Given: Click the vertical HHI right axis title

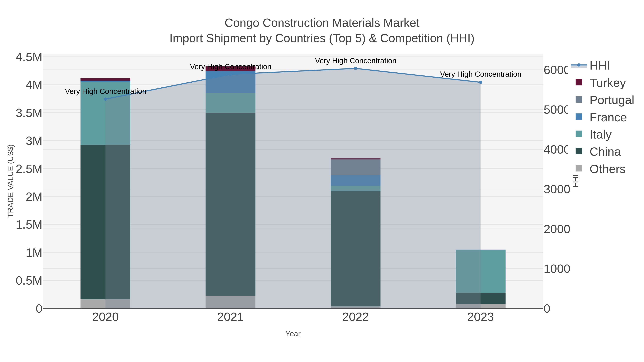Looking at the screenshot, I should click(576, 181).
